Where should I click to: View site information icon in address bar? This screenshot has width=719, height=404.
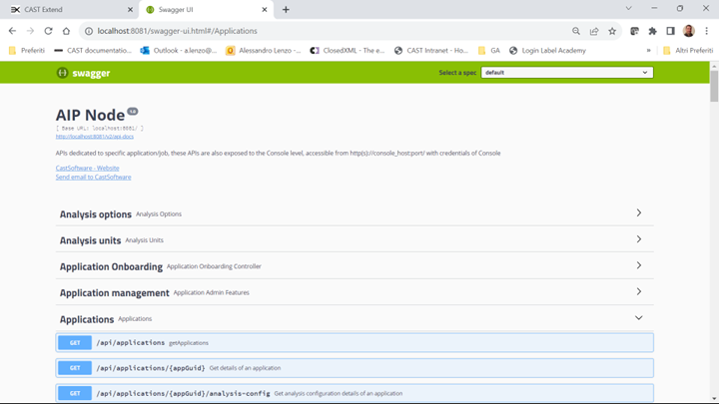point(88,31)
